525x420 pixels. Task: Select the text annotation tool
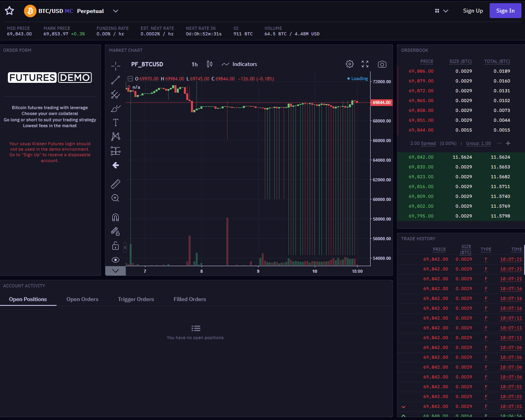[116, 122]
